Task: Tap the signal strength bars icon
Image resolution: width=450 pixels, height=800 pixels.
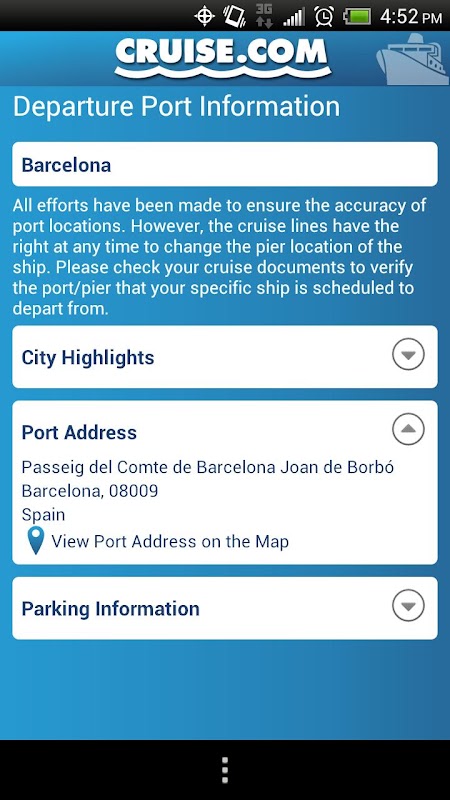Action: coord(294,16)
